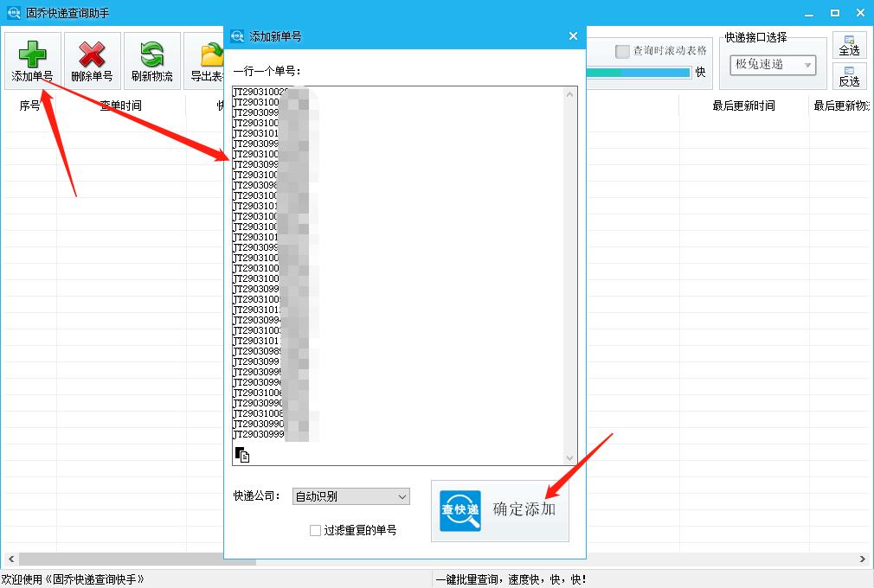Click the 序号 column header

(x=29, y=105)
